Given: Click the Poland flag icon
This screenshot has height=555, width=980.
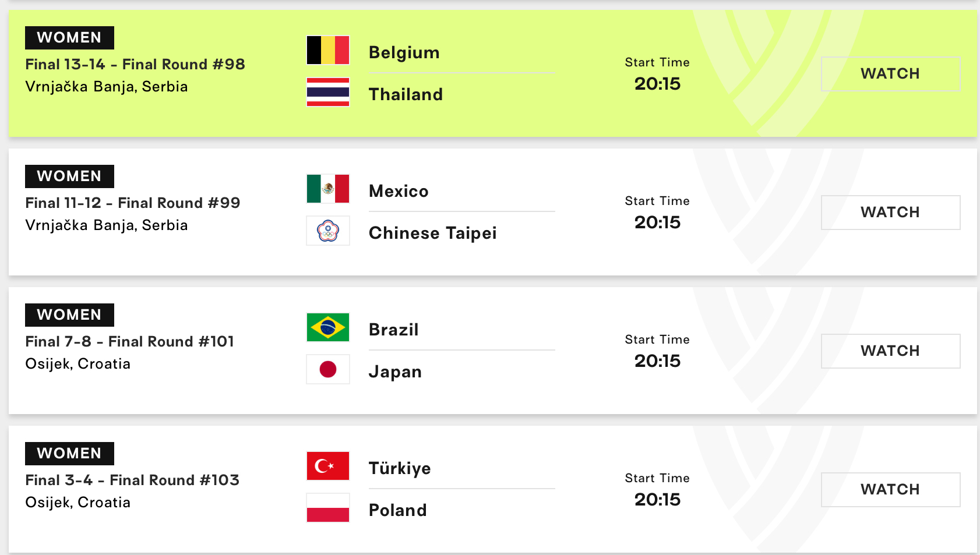Looking at the screenshot, I should (328, 508).
